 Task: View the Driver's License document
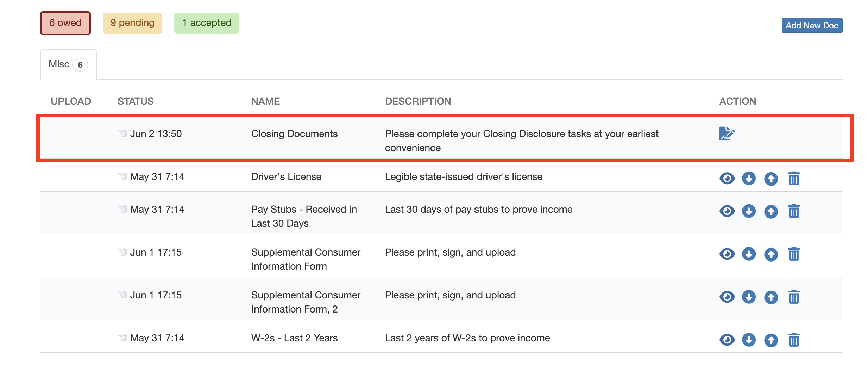click(727, 179)
